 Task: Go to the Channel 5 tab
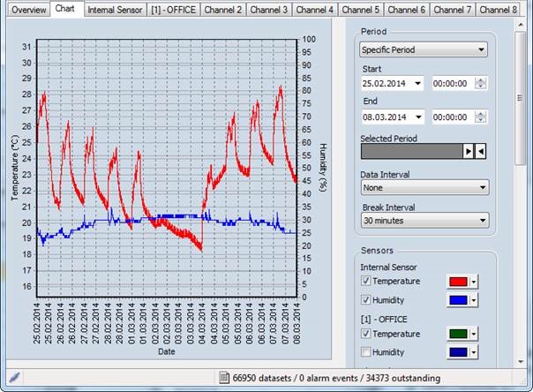tap(359, 10)
